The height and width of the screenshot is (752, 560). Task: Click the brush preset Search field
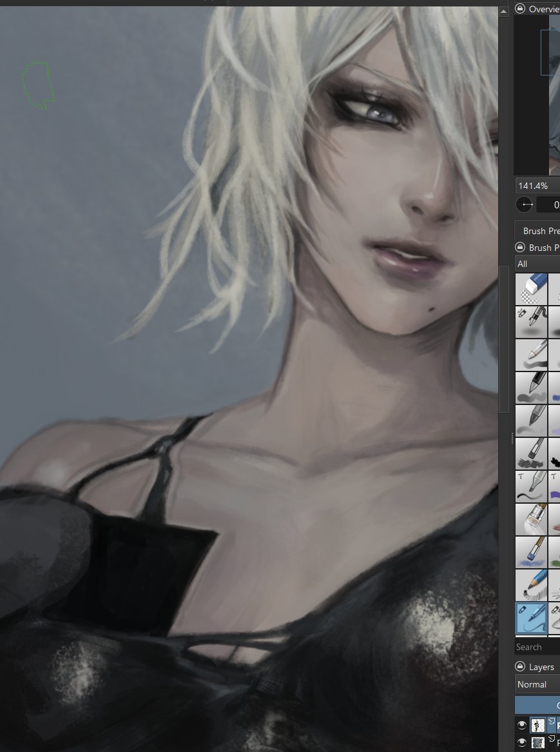pyautogui.click(x=537, y=647)
